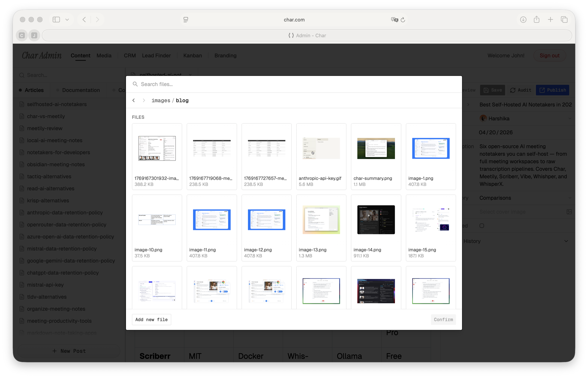Select image-1.png file
The width and height of the screenshot is (588, 378).
coord(431,157)
